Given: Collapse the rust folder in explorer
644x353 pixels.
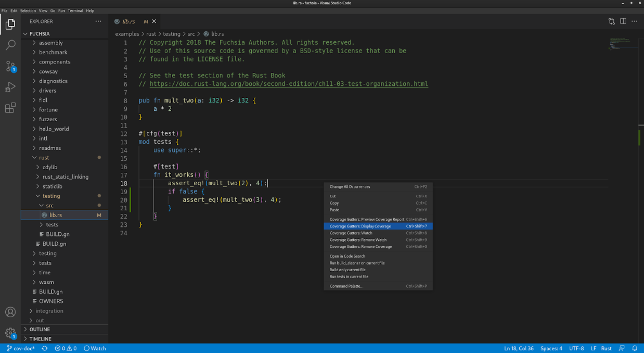Looking at the screenshot, I should [44, 157].
